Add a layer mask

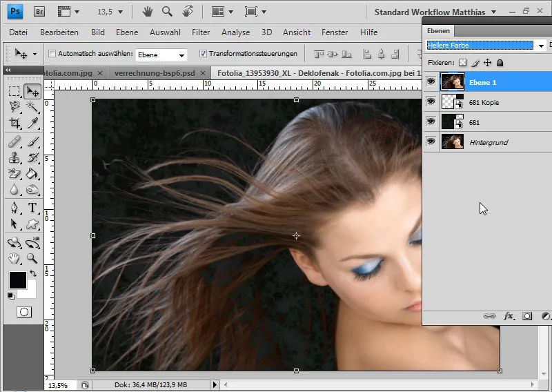click(x=527, y=316)
